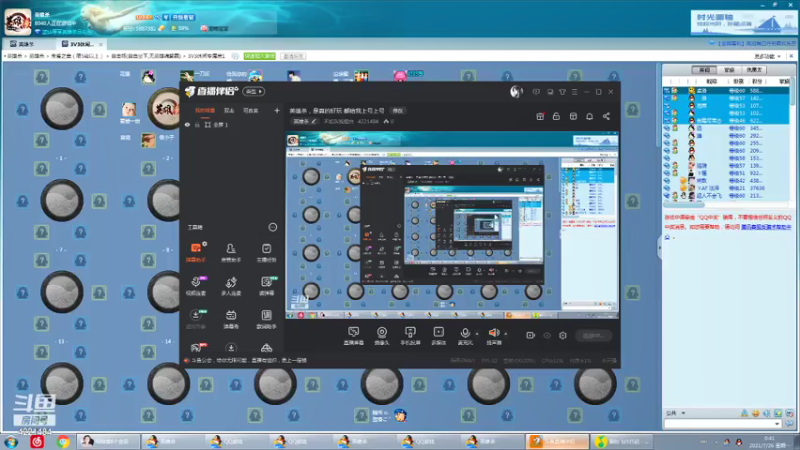Open the skin shirt icon in Douyu title bar
This screenshot has width=800, height=450.
pos(562,92)
